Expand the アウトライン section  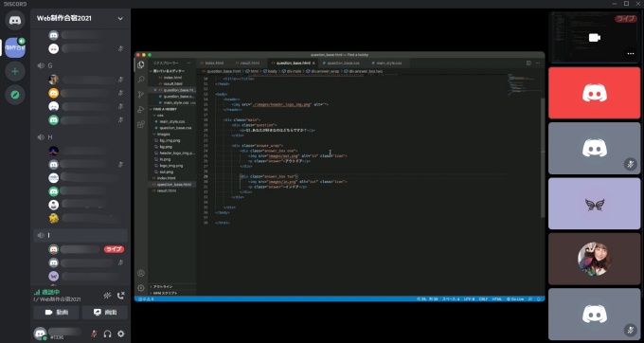(171, 287)
